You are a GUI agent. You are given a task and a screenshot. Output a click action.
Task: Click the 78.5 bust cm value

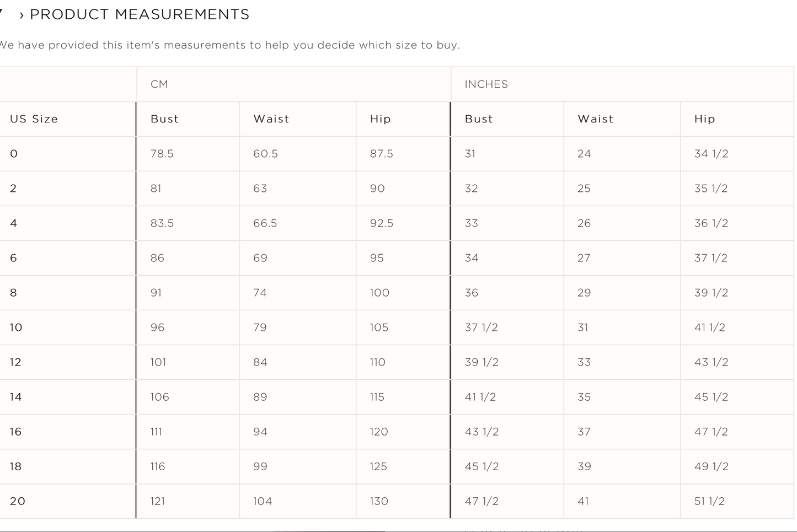click(x=162, y=154)
